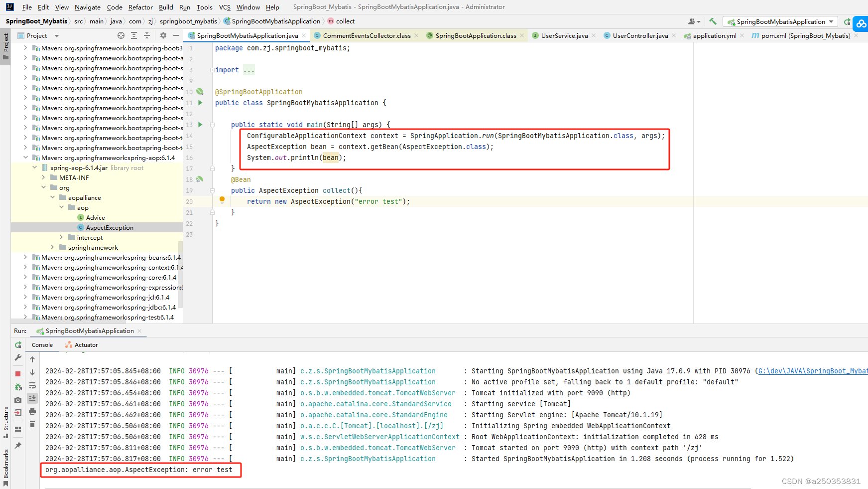This screenshot has height=489, width=868.
Task: Click the camera thread dump icon
Action: [x=18, y=400]
